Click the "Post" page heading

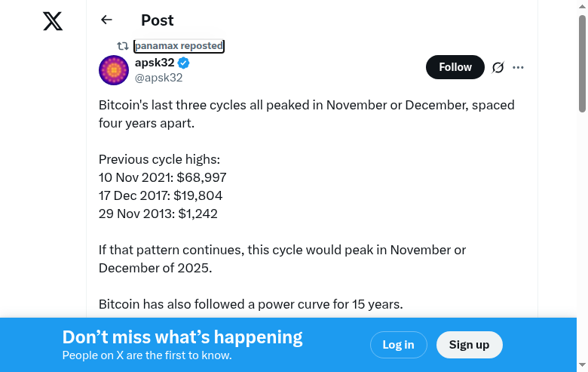pos(157,20)
